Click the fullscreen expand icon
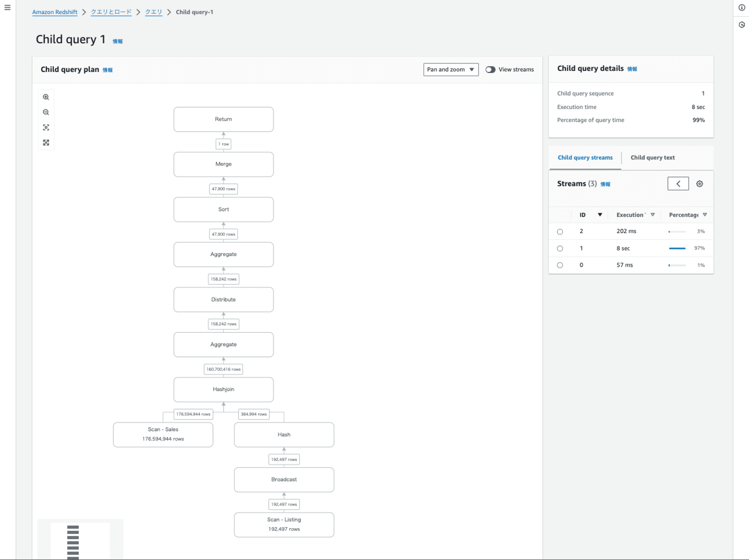The image size is (749, 560). [x=46, y=143]
